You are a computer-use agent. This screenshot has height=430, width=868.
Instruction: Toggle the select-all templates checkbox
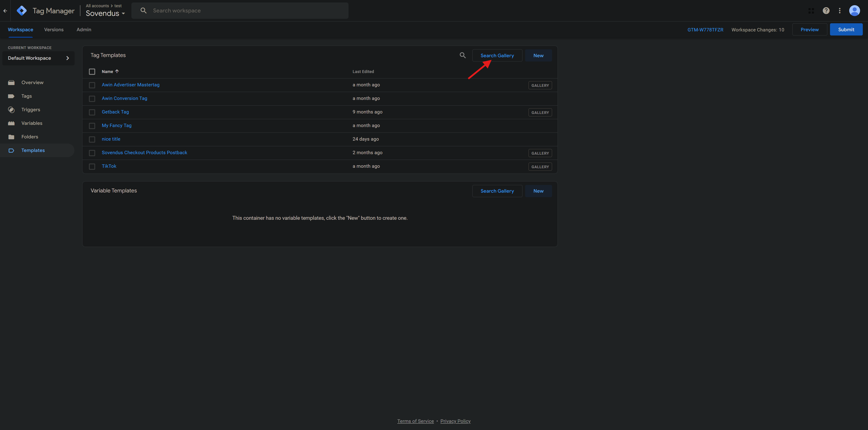tap(92, 71)
